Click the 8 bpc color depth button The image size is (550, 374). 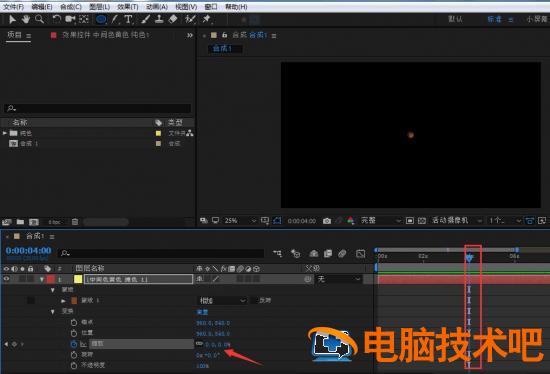(54, 222)
